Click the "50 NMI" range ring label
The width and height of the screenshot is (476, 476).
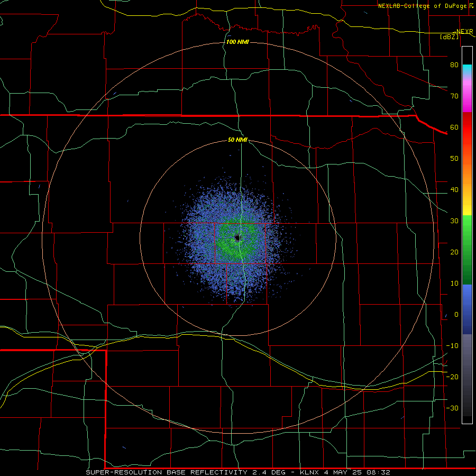coord(237,140)
